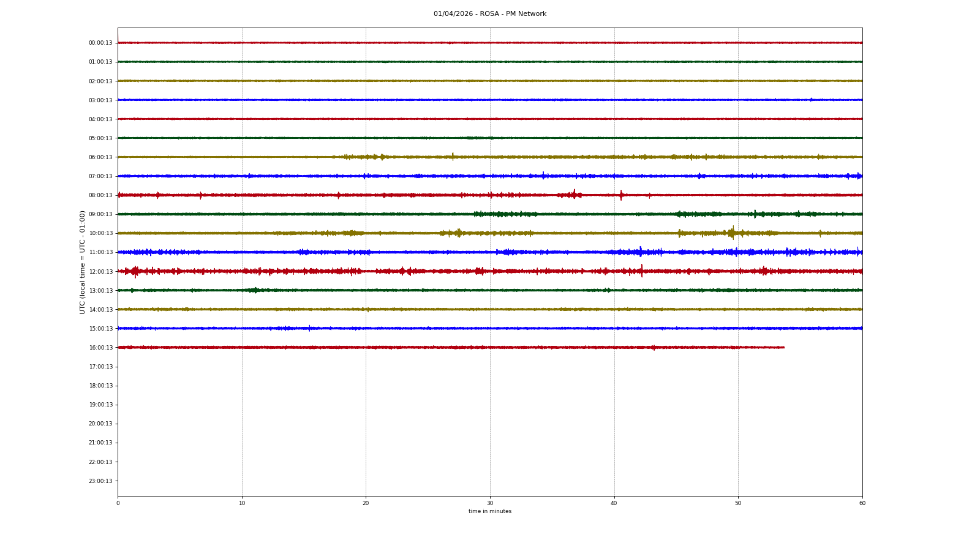Select the 06:00:13 row time label
This screenshot has width=980, height=551.
(x=100, y=157)
